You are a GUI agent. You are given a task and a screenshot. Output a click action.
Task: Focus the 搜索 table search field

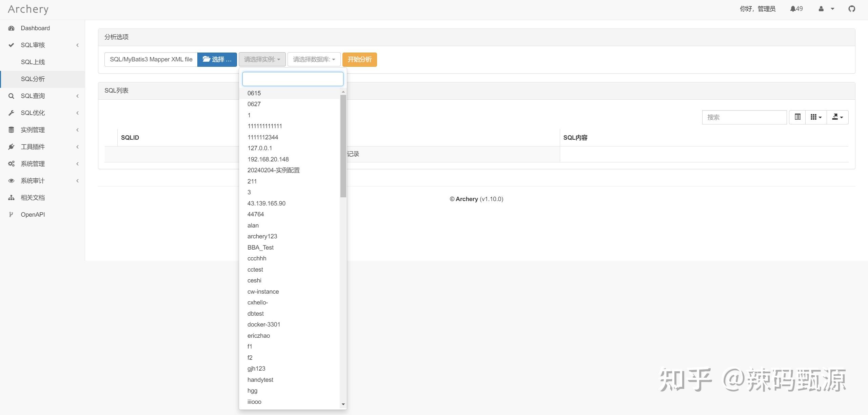[x=744, y=117]
